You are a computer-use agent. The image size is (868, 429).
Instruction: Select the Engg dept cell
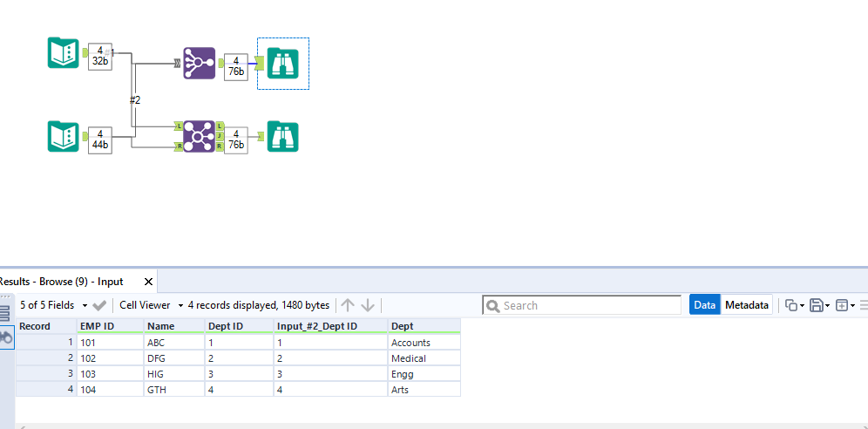point(424,374)
